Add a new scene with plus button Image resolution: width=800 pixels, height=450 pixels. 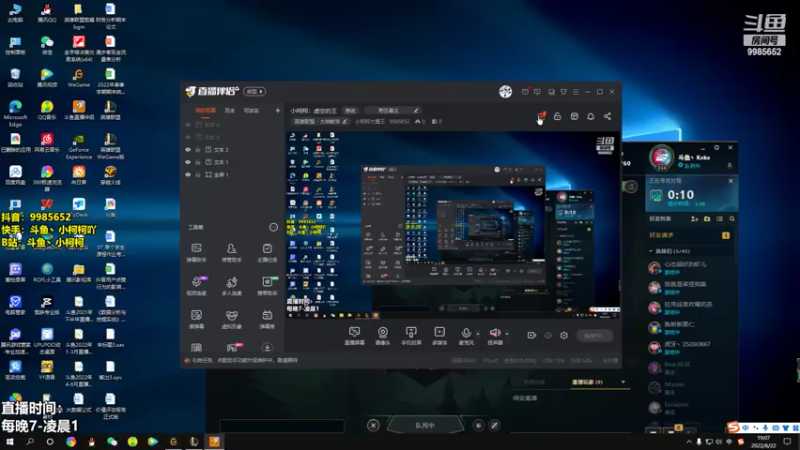point(278,110)
